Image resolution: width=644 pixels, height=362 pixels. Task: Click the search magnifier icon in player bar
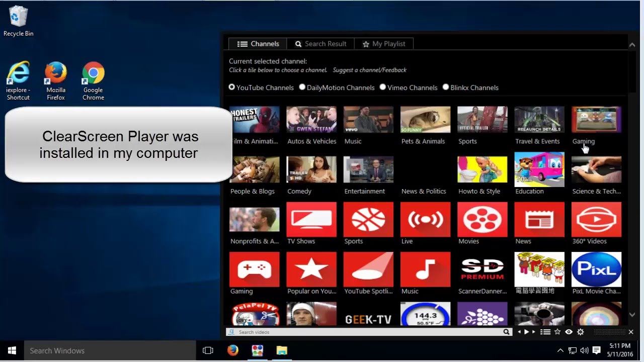[506, 332]
